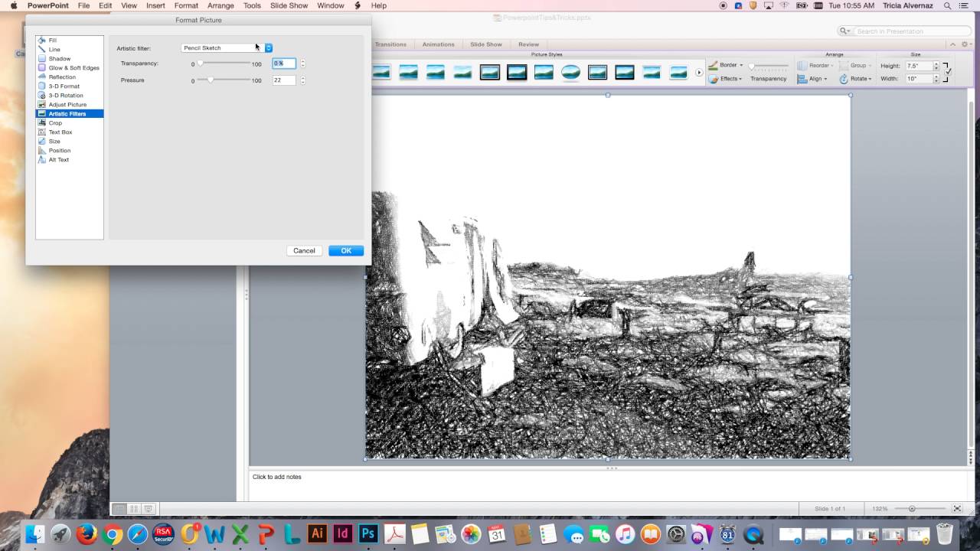This screenshot has height=551, width=980.
Task: Click the Pressure slider track
Action: pos(224,80)
